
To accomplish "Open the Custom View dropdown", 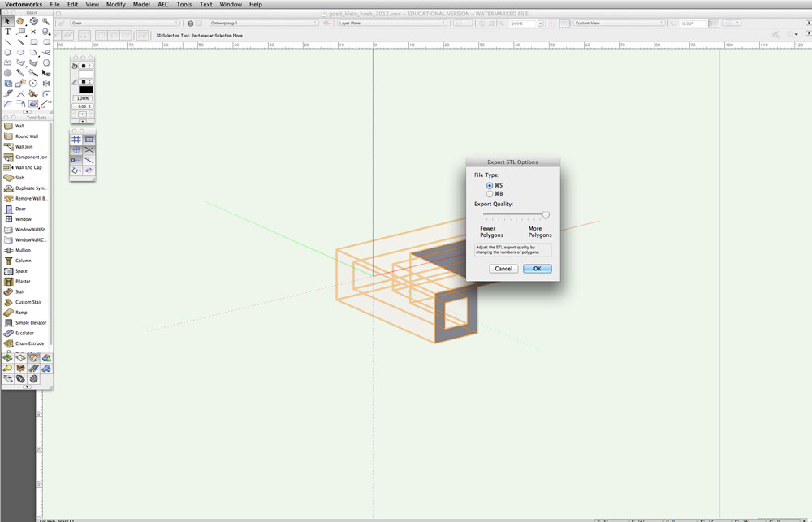I will tap(619, 24).
